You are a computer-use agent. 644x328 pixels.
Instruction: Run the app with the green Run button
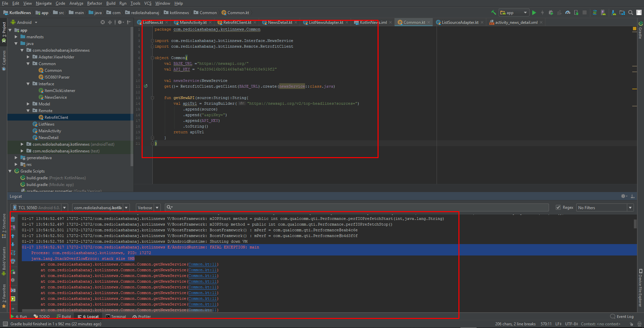tap(534, 12)
